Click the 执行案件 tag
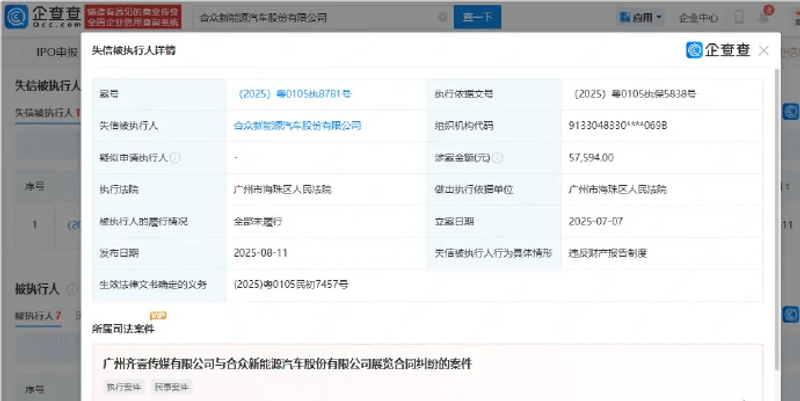This screenshot has height=401, width=800. 123,387
